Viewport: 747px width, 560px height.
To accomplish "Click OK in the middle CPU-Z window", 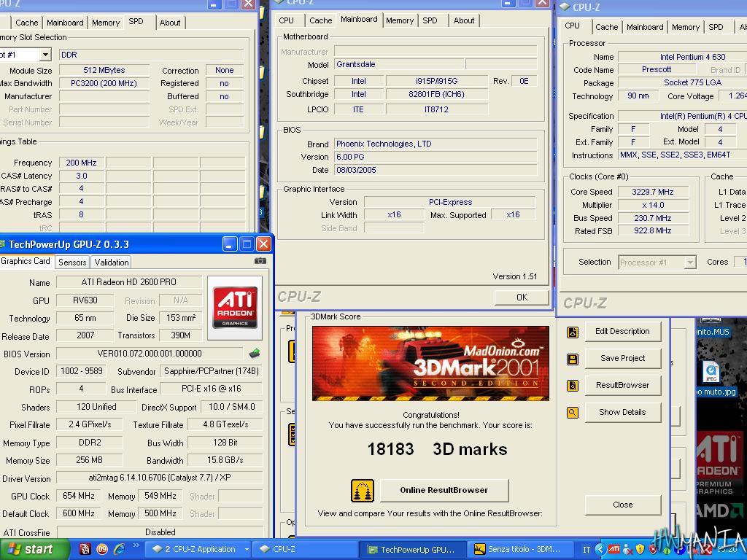I will [522, 297].
